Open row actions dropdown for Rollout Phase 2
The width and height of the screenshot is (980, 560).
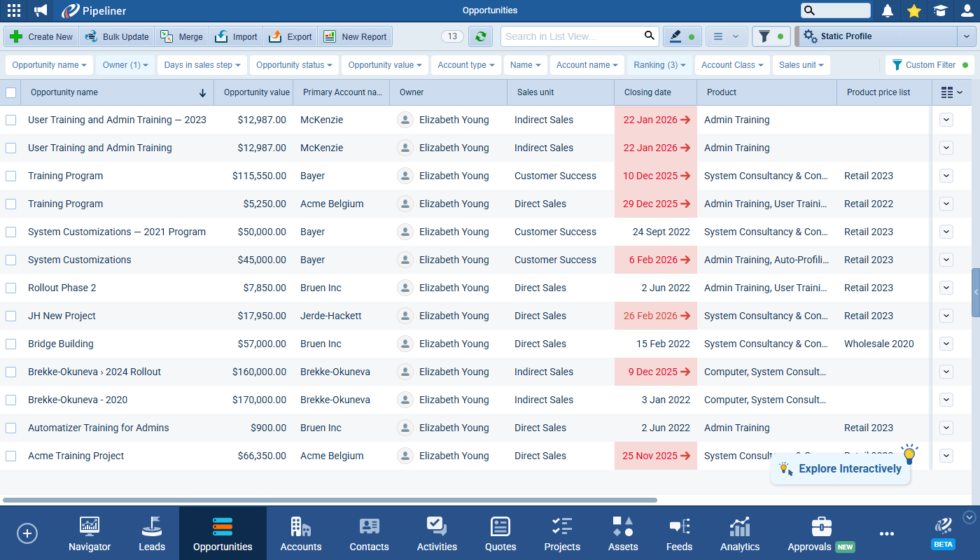[x=946, y=288]
